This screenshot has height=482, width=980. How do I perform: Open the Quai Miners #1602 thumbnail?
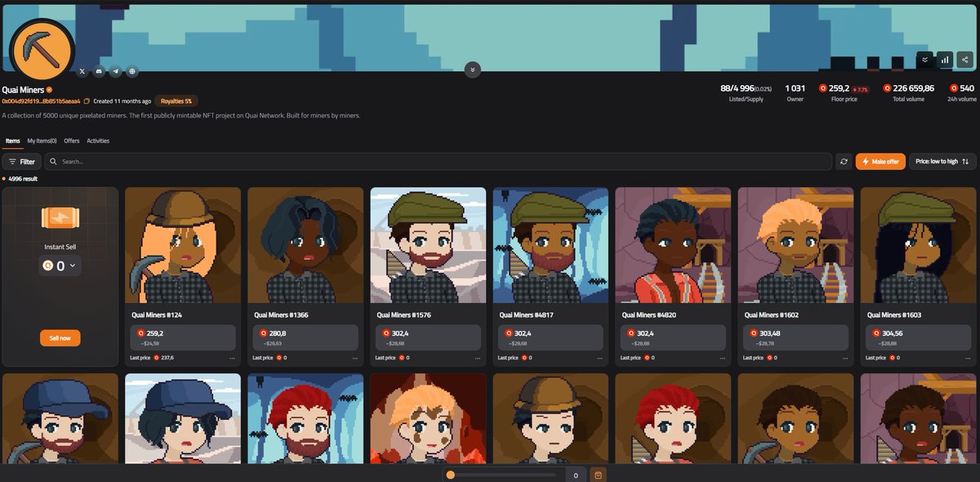[x=795, y=245]
